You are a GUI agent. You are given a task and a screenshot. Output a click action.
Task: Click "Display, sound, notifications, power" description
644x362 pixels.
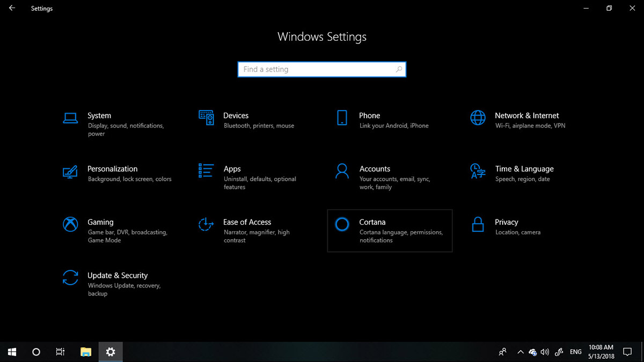pos(126,130)
